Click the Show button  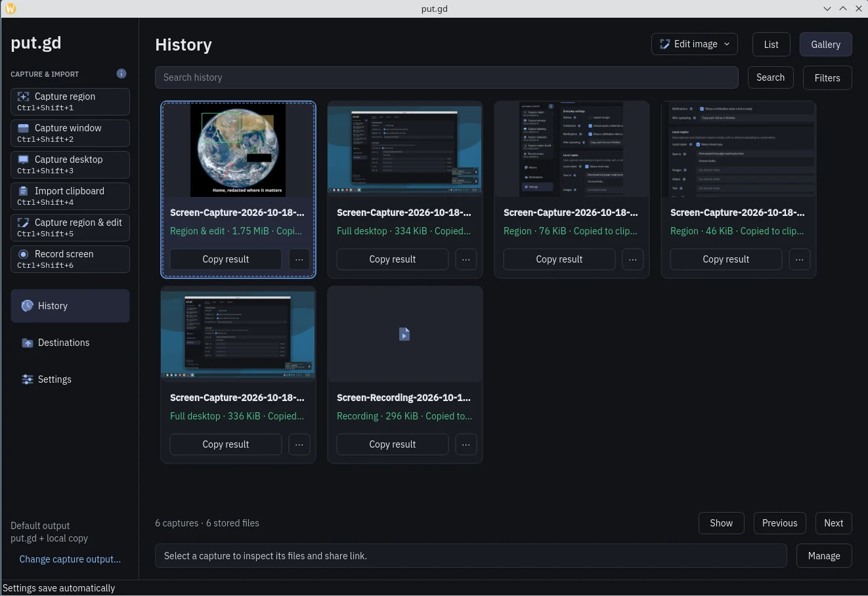point(721,523)
